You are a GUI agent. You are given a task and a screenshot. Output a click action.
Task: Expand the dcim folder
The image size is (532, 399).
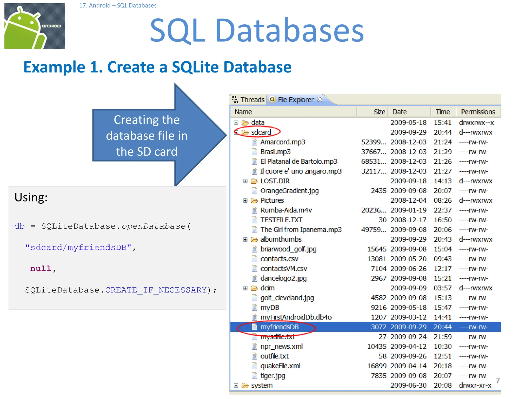coord(245,288)
